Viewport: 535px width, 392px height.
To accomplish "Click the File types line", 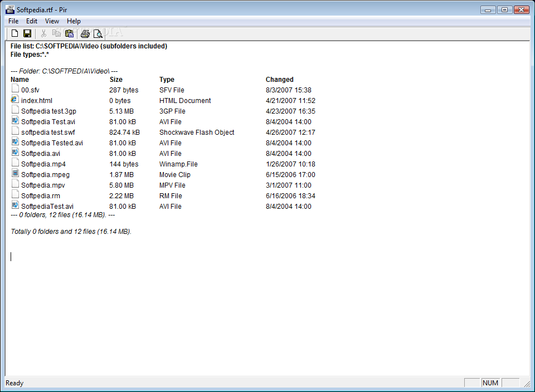I will click(x=30, y=55).
